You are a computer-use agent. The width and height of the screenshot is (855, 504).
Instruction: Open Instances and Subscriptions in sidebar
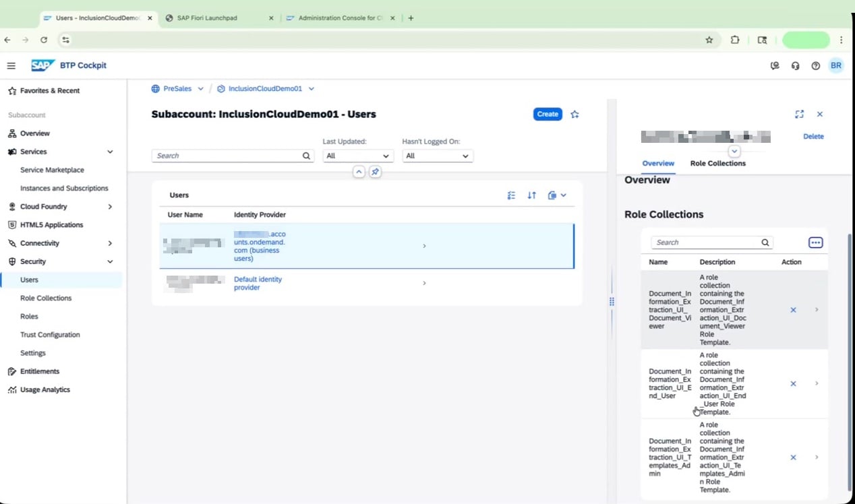(64, 189)
